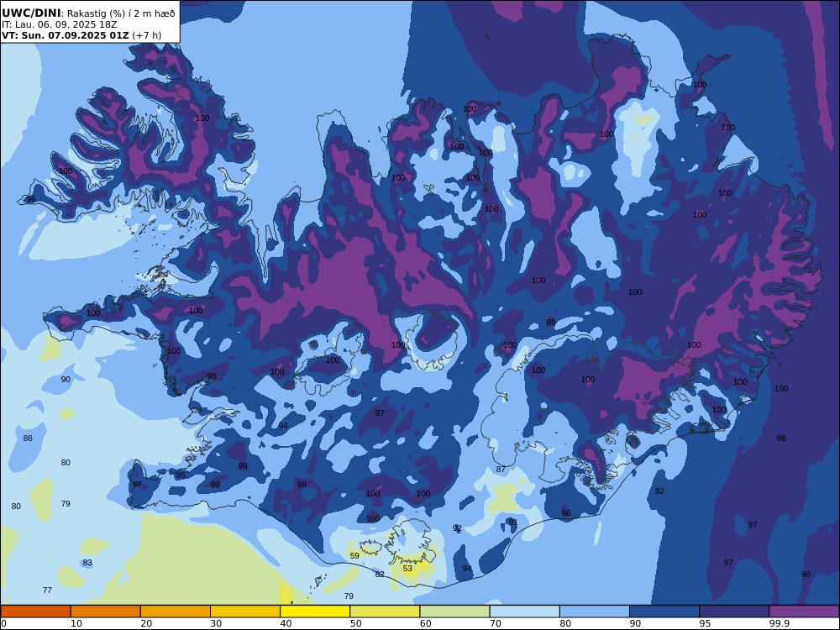Image resolution: width=840 pixels, height=630 pixels.
Task: Click the light orange 20–30 legend swatch
Action: pos(176,612)
